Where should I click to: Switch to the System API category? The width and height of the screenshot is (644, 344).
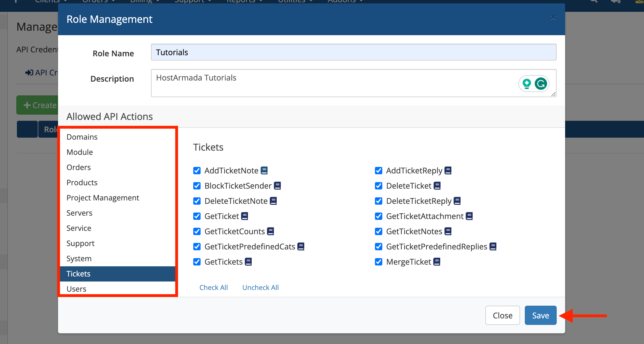click(117, 258)
